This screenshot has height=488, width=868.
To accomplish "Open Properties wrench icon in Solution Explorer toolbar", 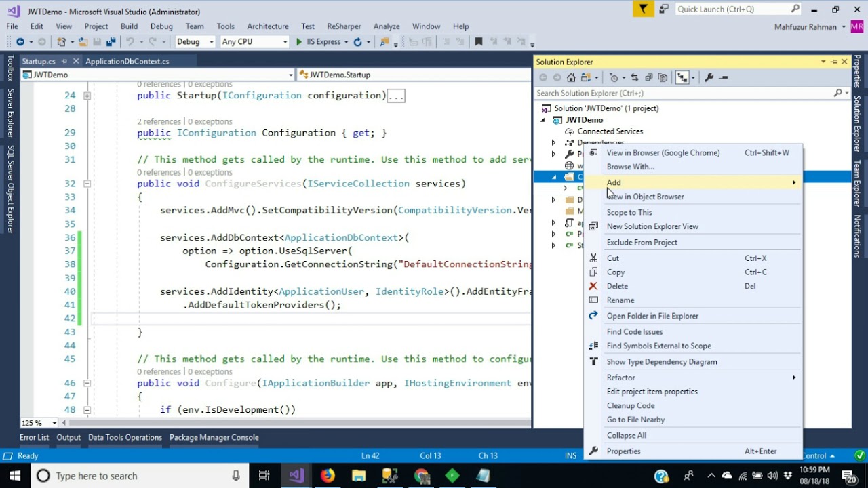I will 709,77.
